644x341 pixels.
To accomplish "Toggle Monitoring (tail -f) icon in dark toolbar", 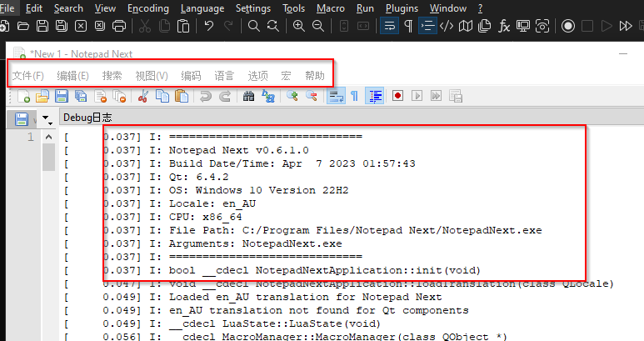I will [542, 27].
